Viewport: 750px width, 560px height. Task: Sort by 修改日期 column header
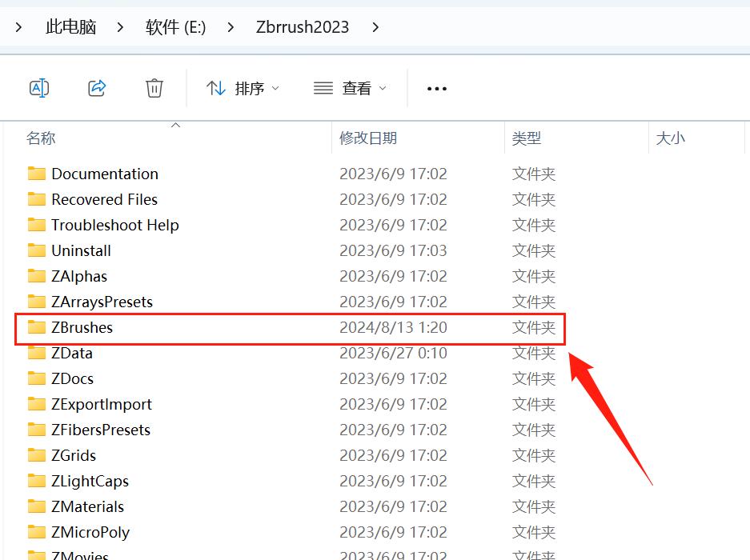pyautogui.click(x=368, y=138)
